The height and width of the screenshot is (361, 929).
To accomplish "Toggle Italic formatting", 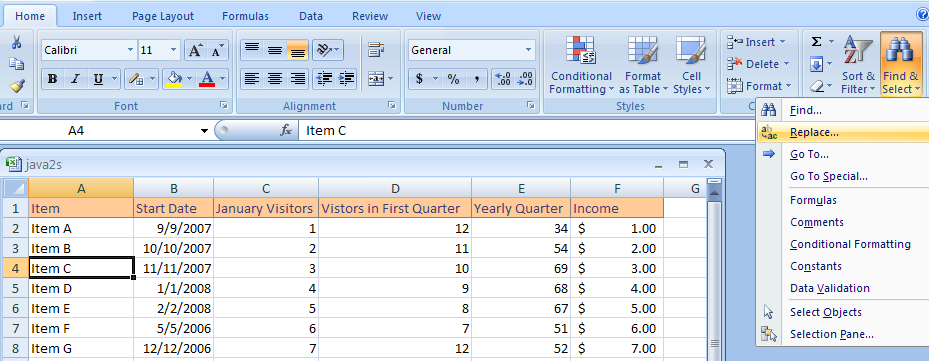I will tap(75, 78).
